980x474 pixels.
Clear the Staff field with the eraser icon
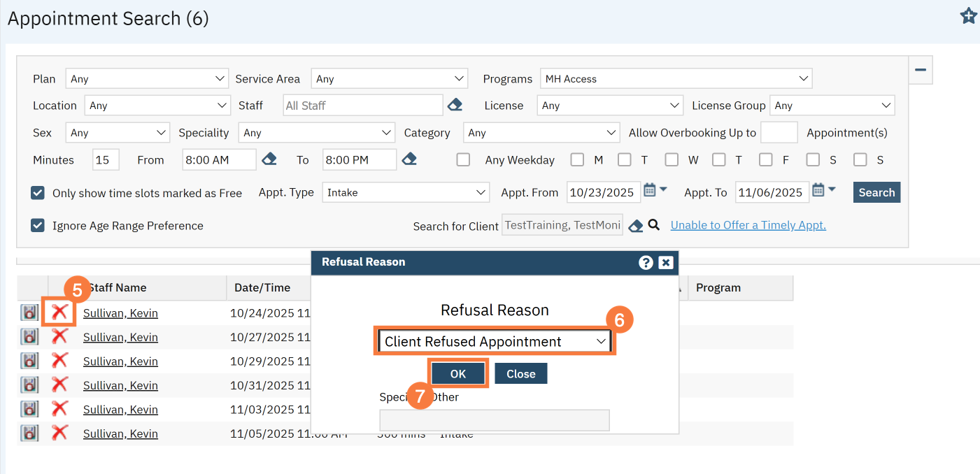455,106
